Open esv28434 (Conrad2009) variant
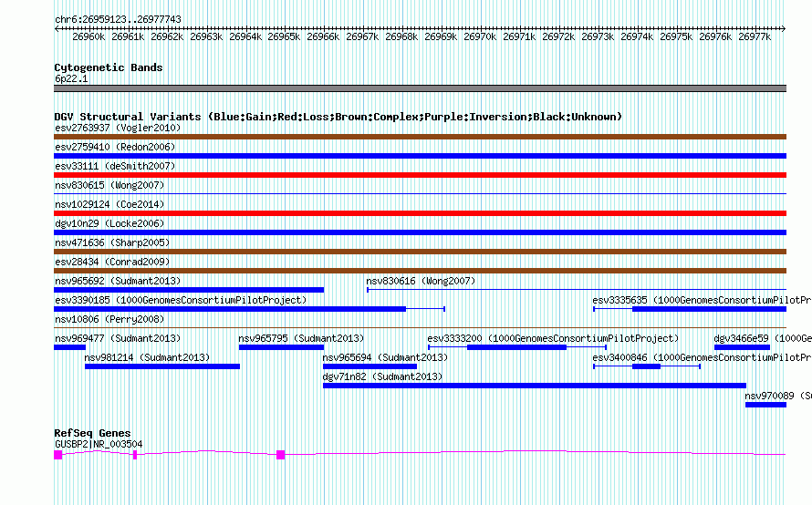Screen dimensions: 812x505 [x=112, y=262]
